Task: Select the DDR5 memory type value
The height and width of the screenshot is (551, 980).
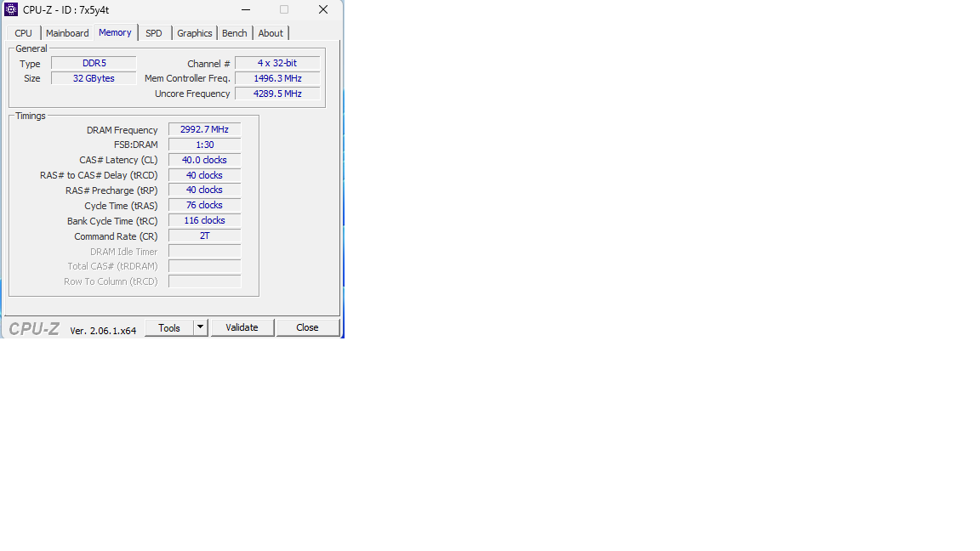Action: [x=94, y=63]
